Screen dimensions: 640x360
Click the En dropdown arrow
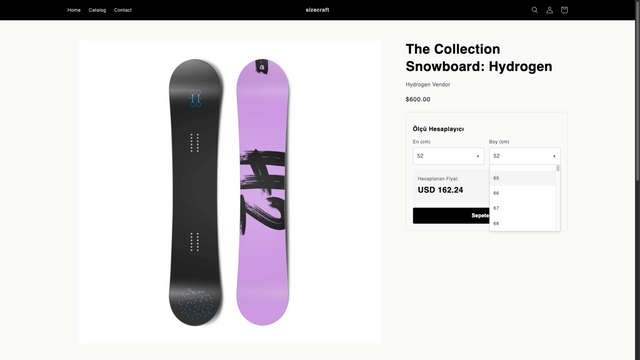tap(478, 156)
